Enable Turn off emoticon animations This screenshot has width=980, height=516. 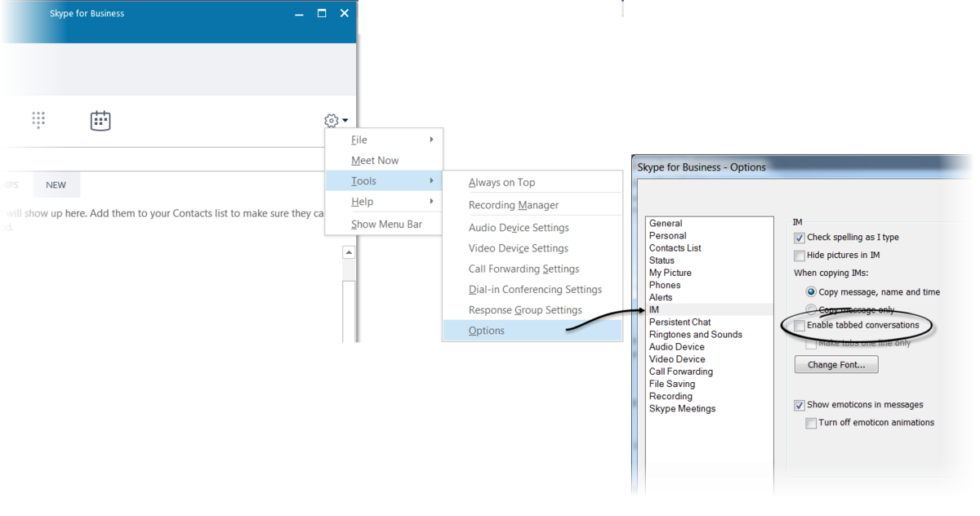coord(811,423)
